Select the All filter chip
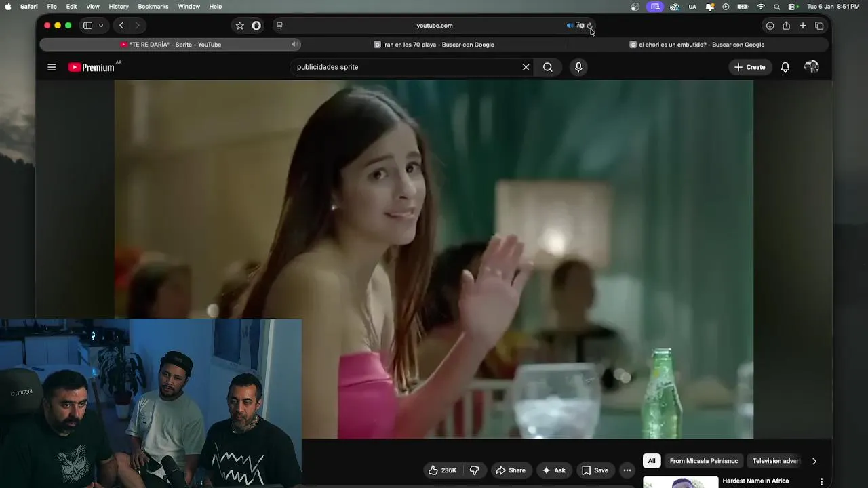 pos(652,461)
